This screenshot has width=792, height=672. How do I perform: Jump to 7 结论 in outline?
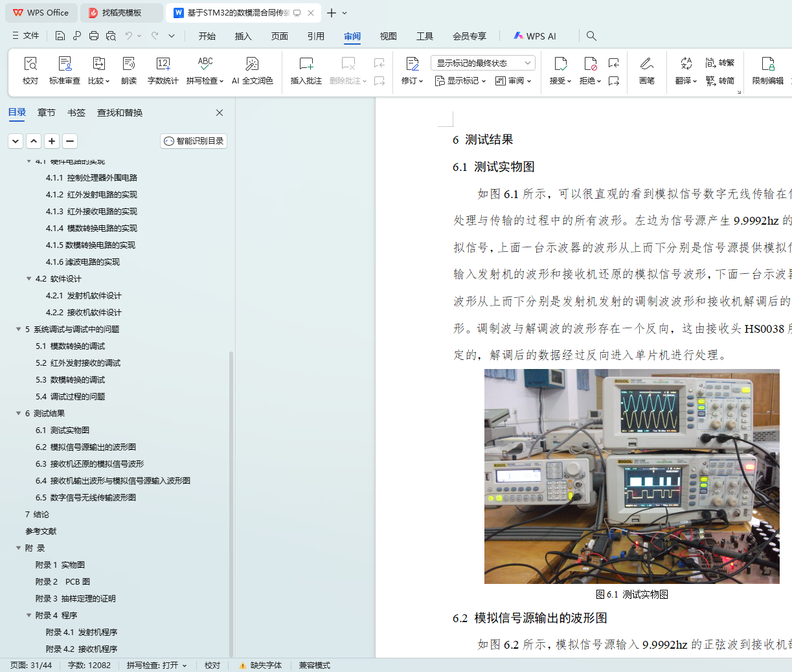coord(37,515)
